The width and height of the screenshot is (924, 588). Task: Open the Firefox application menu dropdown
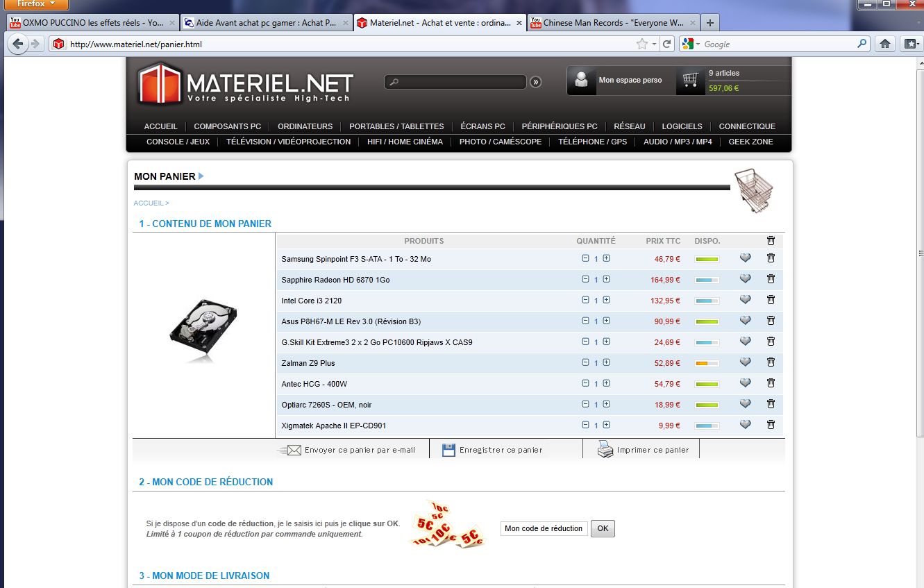click(35, 4)
